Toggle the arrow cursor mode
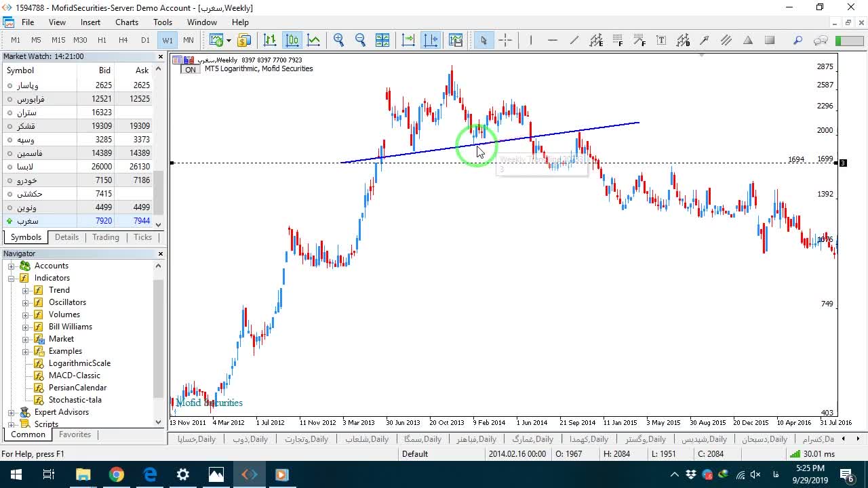The width and height of the screenshot is (868, 488). click(484, 40)
